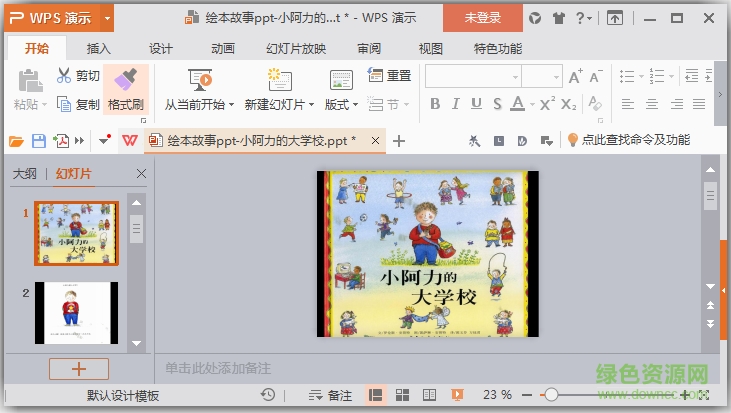Click the Reset (重置) slide button
Screen dimensions: 731x413
pos(389,75)
